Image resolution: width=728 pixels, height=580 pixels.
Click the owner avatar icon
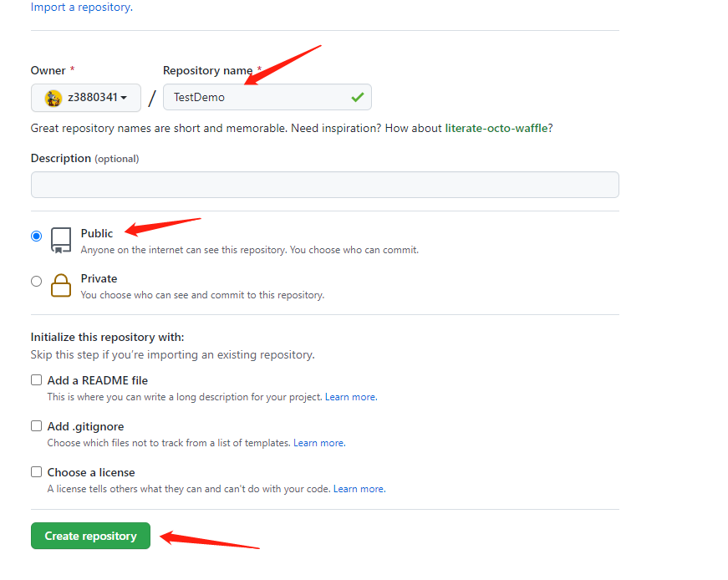[x=53, y=98]
